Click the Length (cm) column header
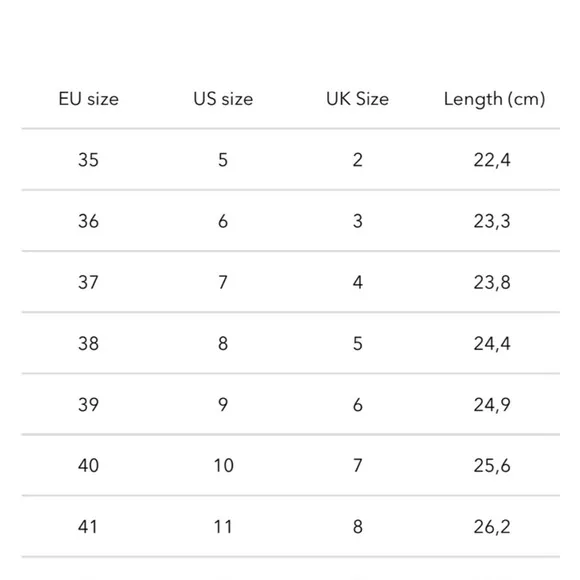Image resolution: width=580 pixels, height=580 pixels. (x=495, y=100)
